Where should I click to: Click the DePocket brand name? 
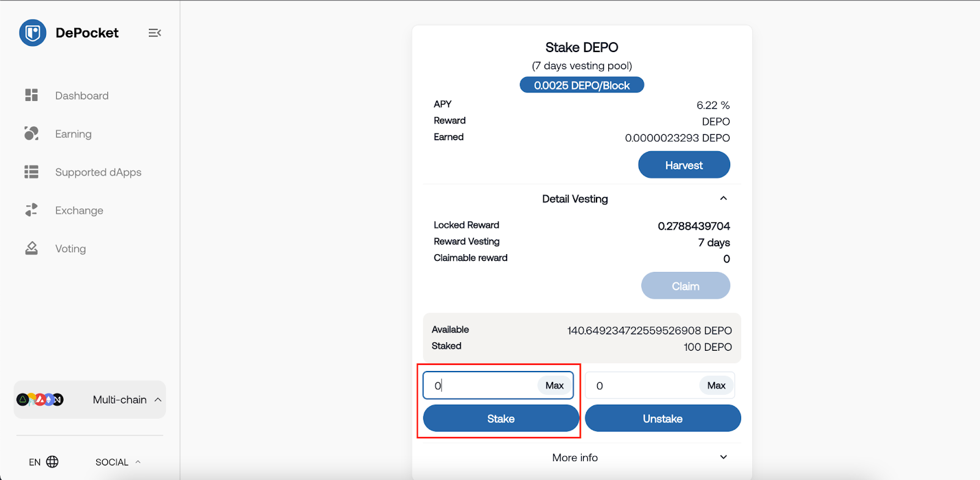87,33
